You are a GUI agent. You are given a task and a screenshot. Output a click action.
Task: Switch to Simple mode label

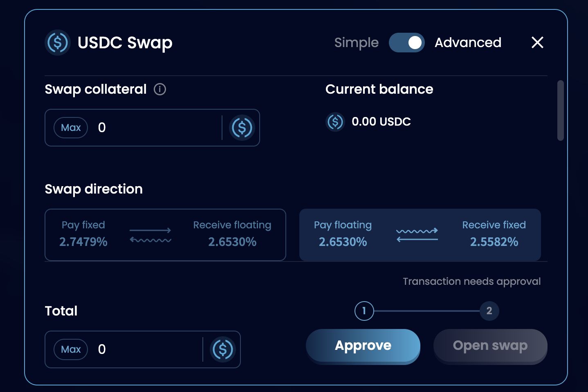point(356,43)
